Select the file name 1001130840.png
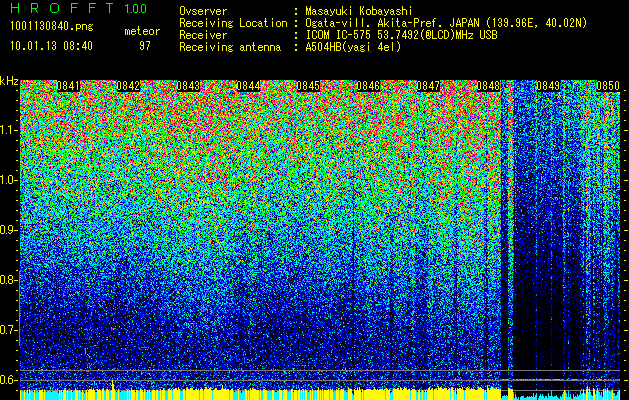 [52, 27]
